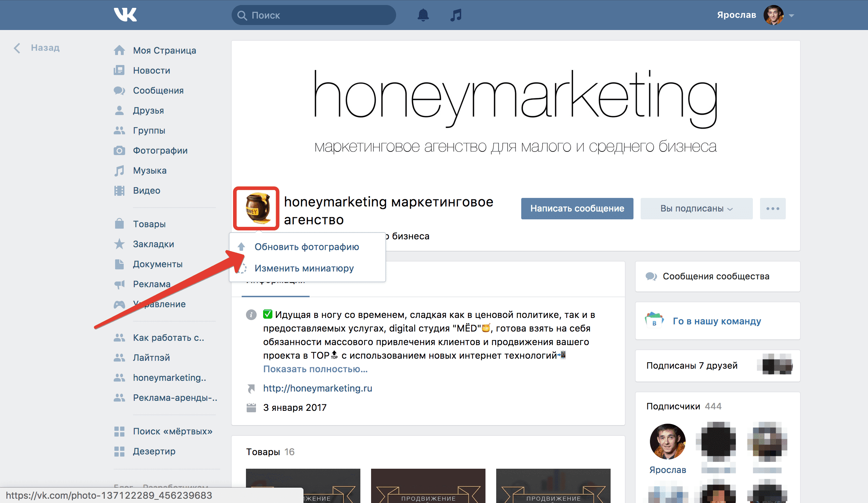Image resolution: width=868 pixels, height=503 pixels.
Task: Click the upload arrow icon beside Обновить фотографию
Action: pyautogui.click(x=241, y=246)
